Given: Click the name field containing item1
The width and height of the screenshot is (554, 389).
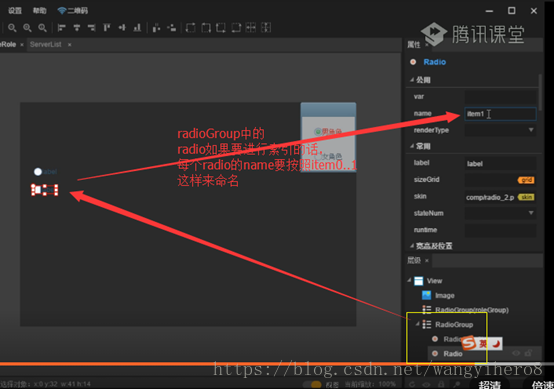Looking at the screenshot, I should click(x=500, y=114).
